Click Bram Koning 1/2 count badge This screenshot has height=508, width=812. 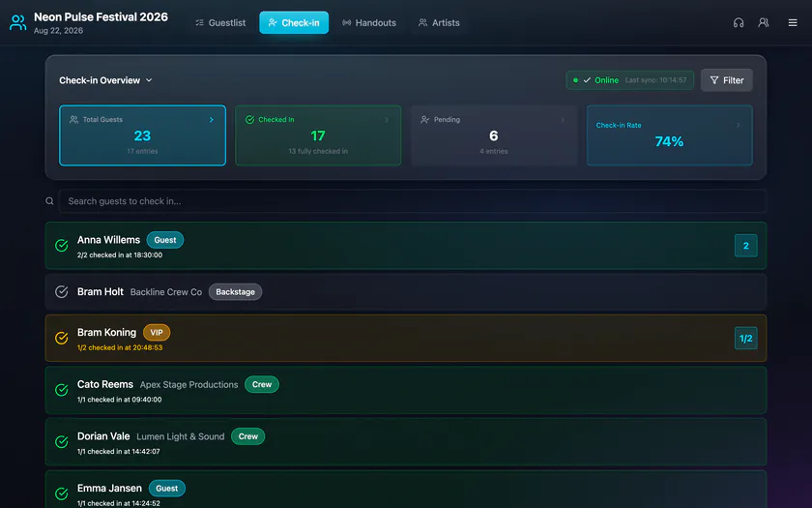[x=745, y=339]
